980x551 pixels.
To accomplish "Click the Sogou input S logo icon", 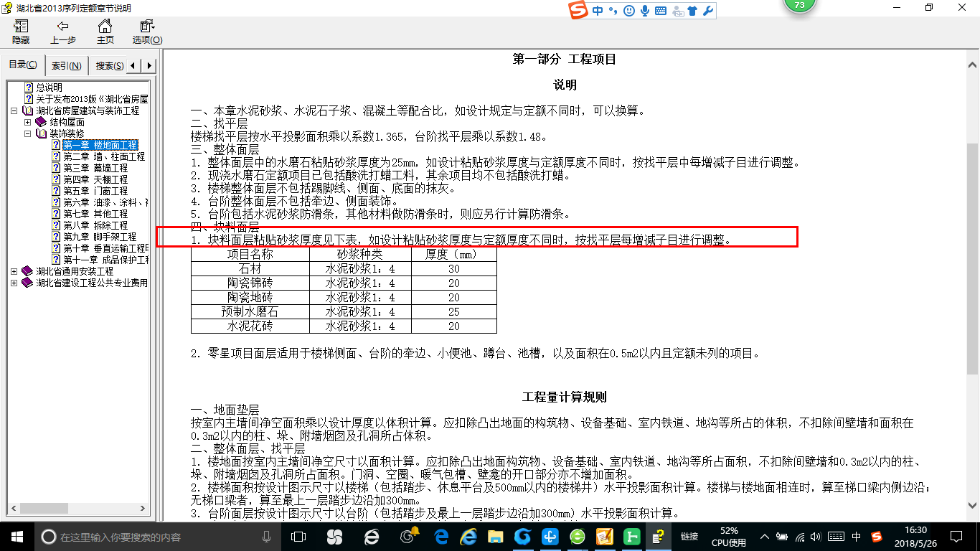I will point(578,11).
